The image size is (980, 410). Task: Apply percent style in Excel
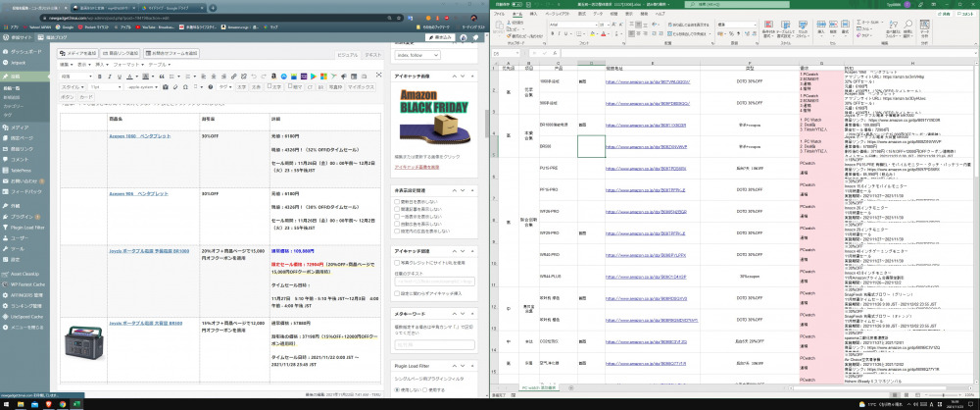(x=731, y=33)
